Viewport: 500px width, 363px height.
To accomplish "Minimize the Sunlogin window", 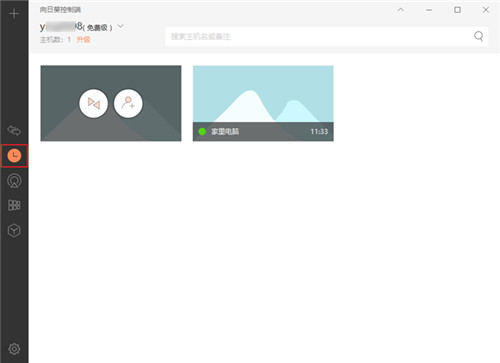I will coord(429,10).
